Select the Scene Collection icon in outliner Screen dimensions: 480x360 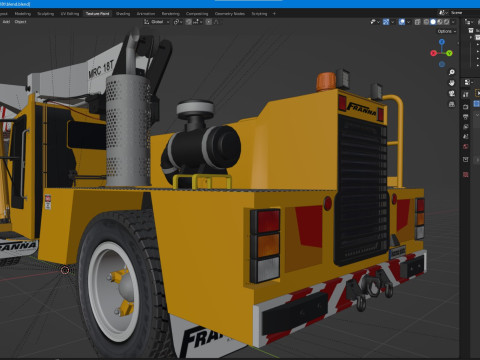(471, 30)
